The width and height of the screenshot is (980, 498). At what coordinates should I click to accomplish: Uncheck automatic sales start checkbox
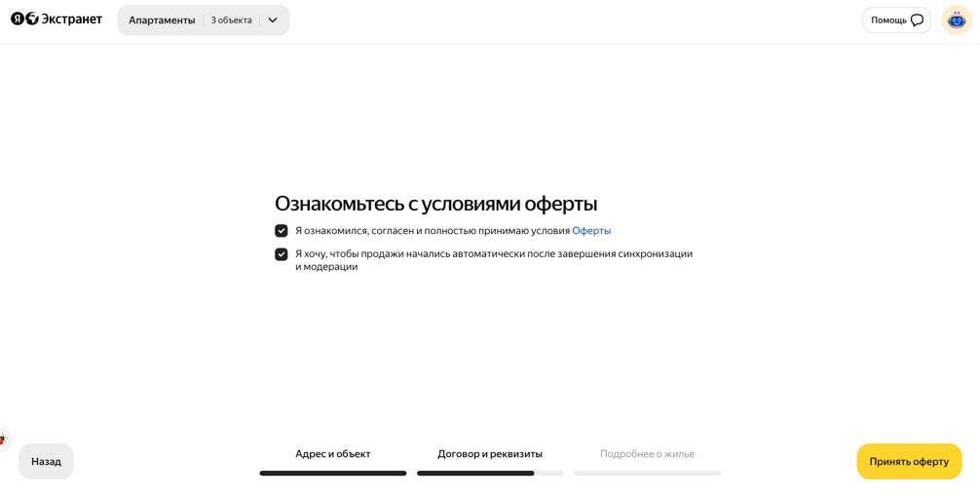pos(282,254)
